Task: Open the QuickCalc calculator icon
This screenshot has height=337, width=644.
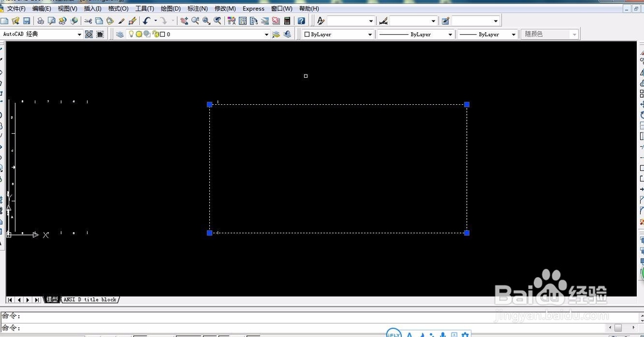Action: click(287, 21)
